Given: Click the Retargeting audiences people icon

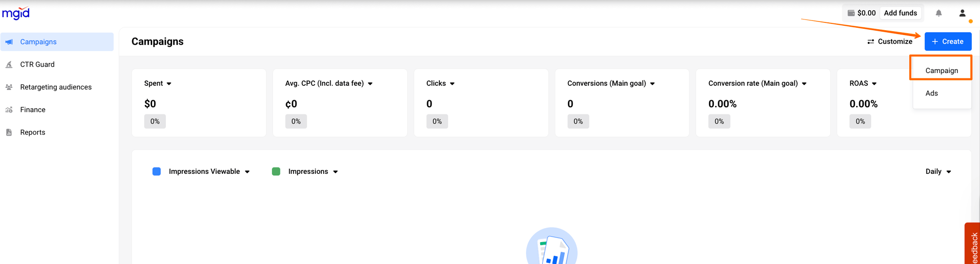Looking at the screenshot, I should pos(9,87).
